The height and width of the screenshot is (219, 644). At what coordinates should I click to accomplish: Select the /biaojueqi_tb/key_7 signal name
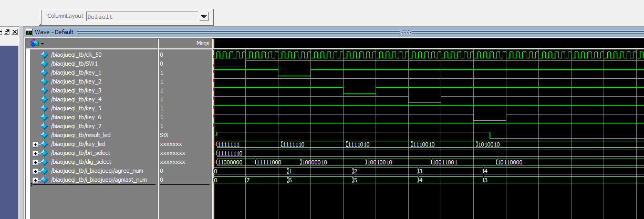(76, 126)
